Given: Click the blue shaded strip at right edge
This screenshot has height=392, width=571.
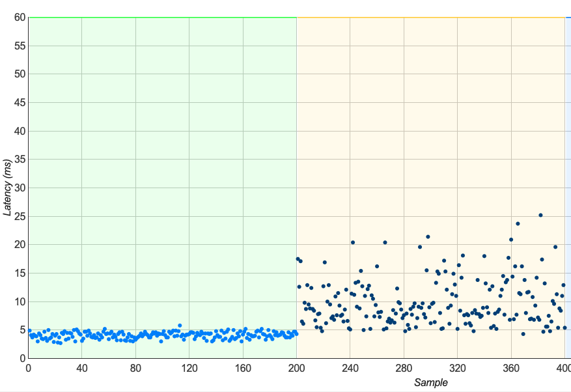Looking at the screenshot, I should tap(568, 188).
